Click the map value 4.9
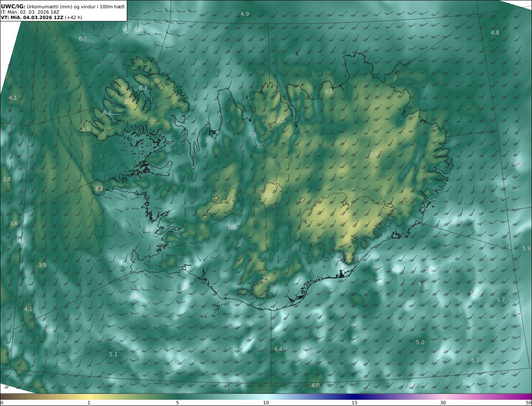Image resolution: width=532 pixels, height=406 pixels. click(x=245, y=14)
